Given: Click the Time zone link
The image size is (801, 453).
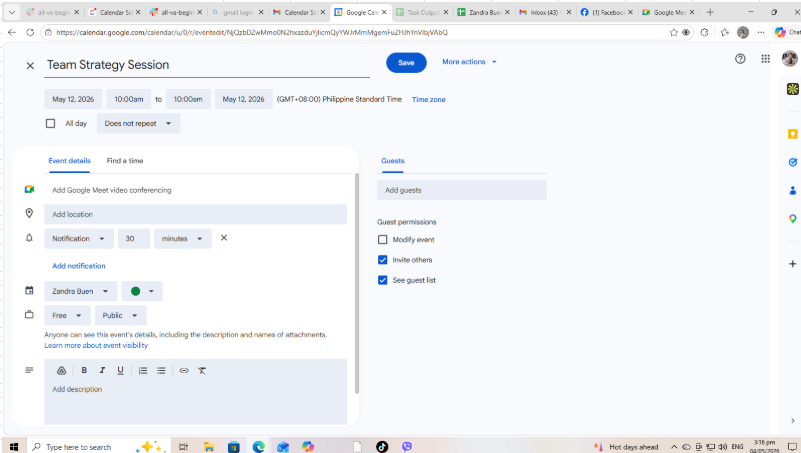Looking at the screenshot, I should click(x=429, y=100).
